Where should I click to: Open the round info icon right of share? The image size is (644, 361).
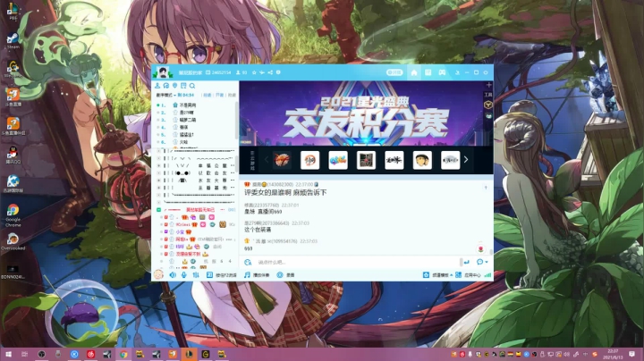point(278,72)
